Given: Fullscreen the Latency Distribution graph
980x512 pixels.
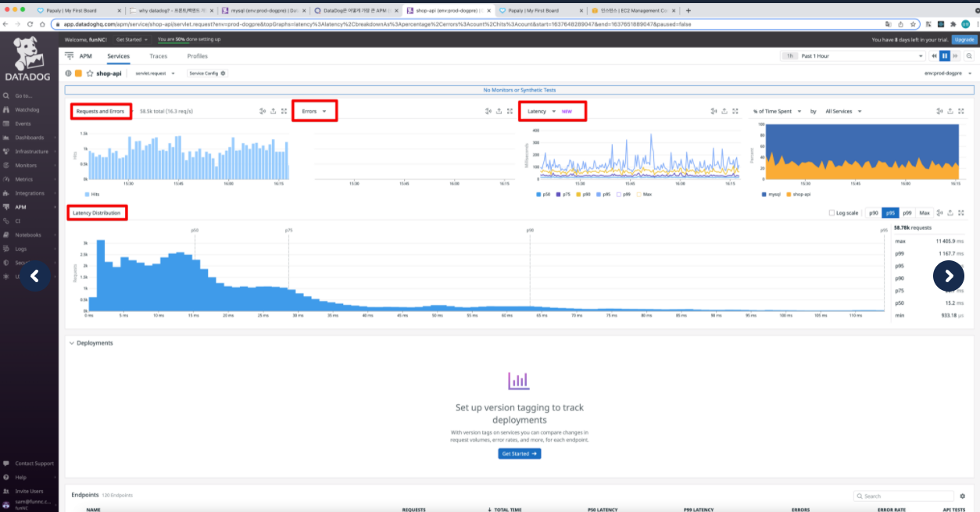Looking at the screenshot, I should click(x=960, y=213).
